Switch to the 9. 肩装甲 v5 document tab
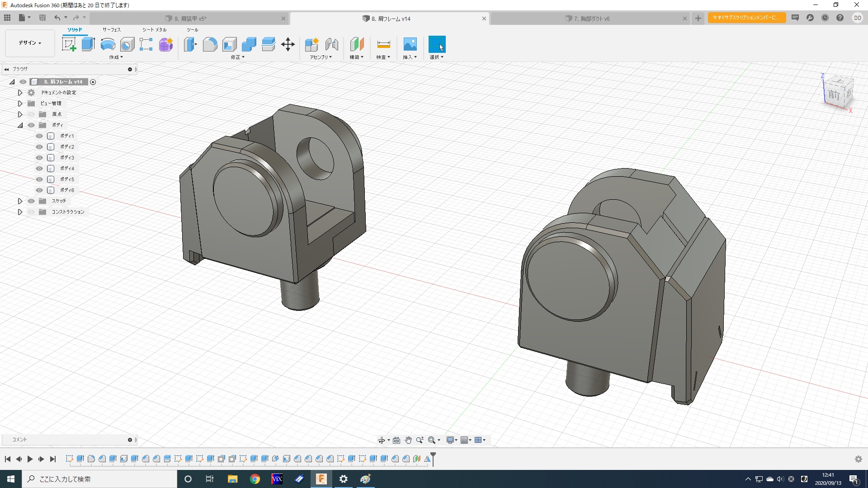Image resolution: width=868 pixels, height=488 pixels. click(190, 19)
